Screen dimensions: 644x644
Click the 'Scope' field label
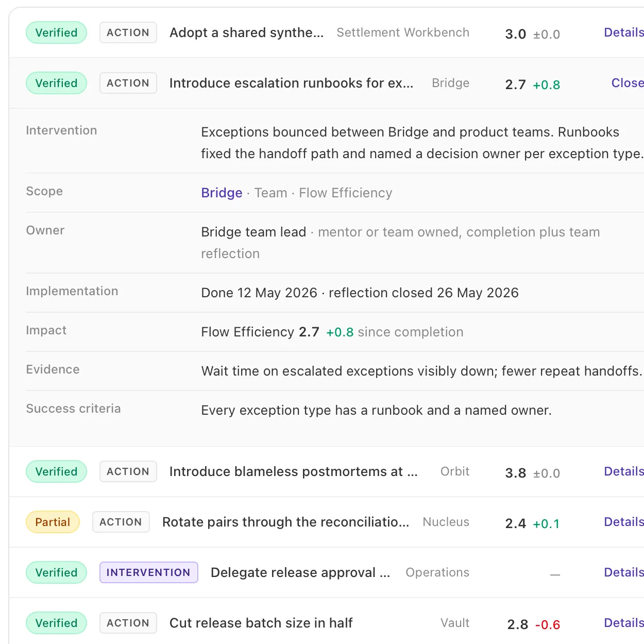[44, 191]
